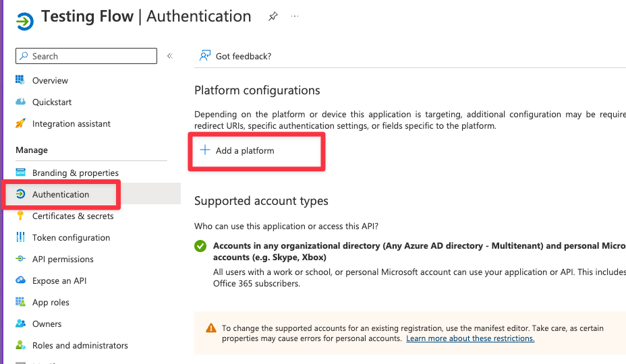Viewport: 626px width, 364px height.
Task: Click the green multitenant accounts checkmark
Action: (200, 246)
